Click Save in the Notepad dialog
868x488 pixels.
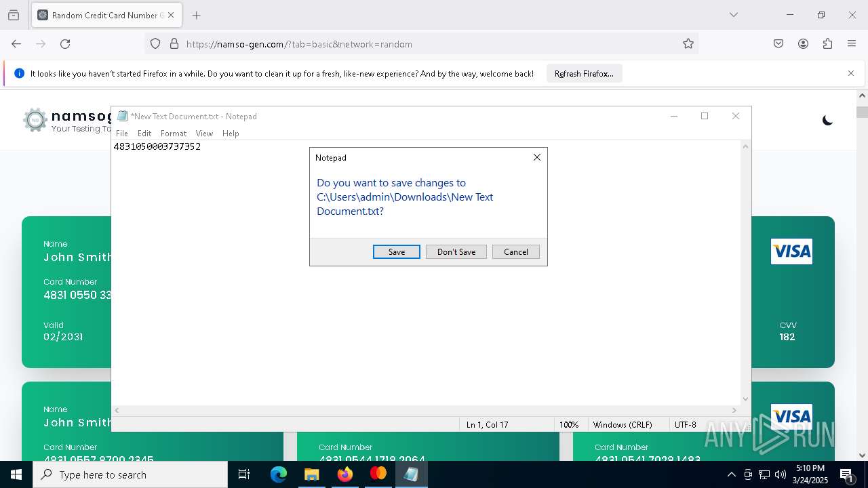(397, 251)
